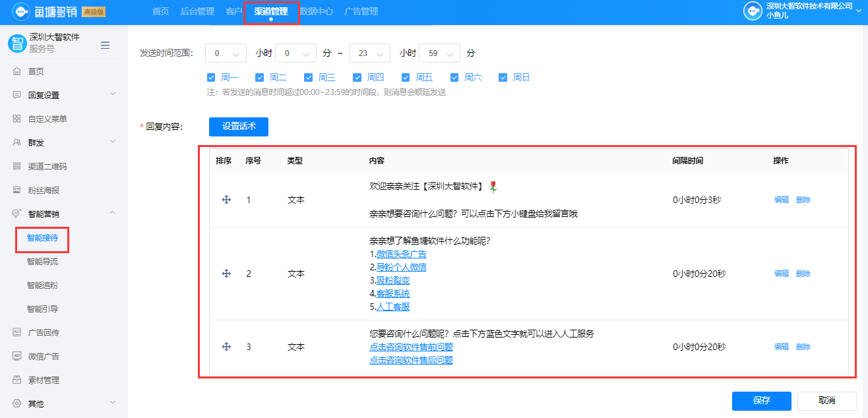868x418 pixels.
Task: Click the 渠道二维码 QR icon
Action: tap(16, 166)
